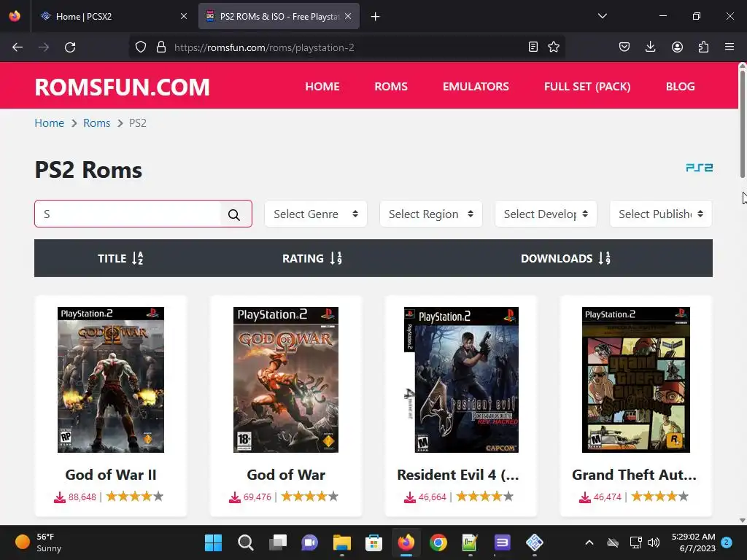Open the God of War title link

pyautogui.click(x=286, y=474)
